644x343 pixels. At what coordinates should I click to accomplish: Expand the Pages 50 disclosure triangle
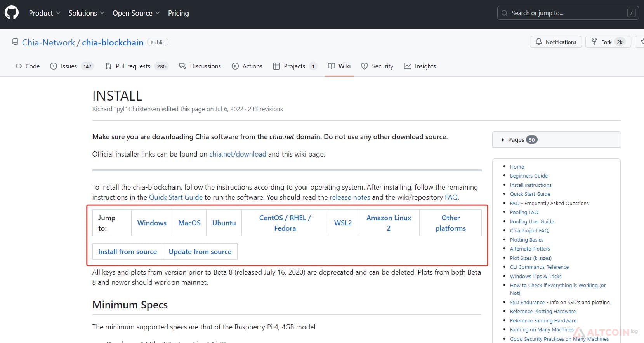pos(503,140)
